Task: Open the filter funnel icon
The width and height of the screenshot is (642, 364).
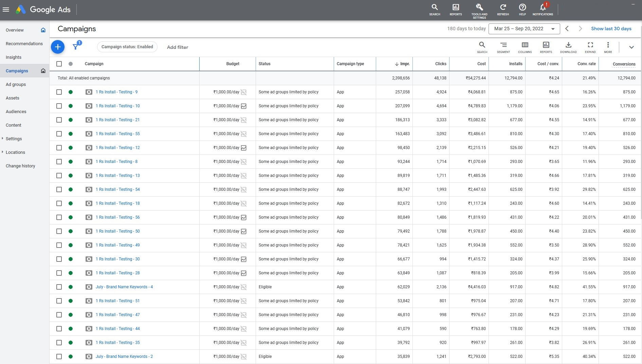Action: (x=76, y=47)
